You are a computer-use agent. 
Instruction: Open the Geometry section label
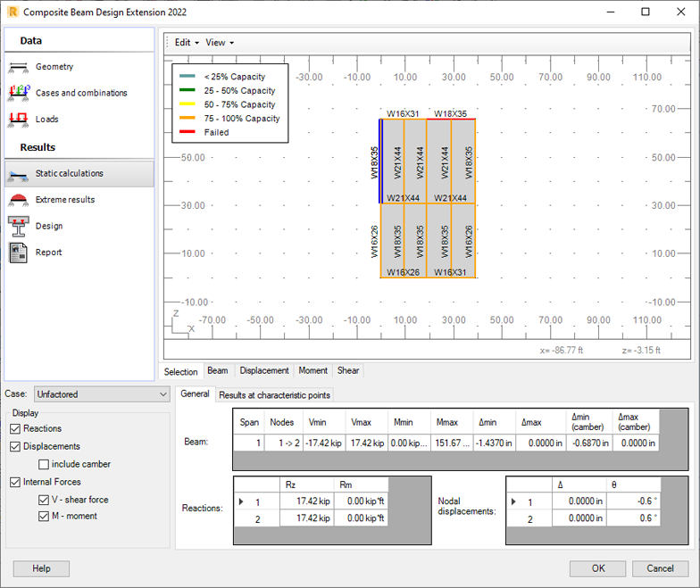coord(54,67)
